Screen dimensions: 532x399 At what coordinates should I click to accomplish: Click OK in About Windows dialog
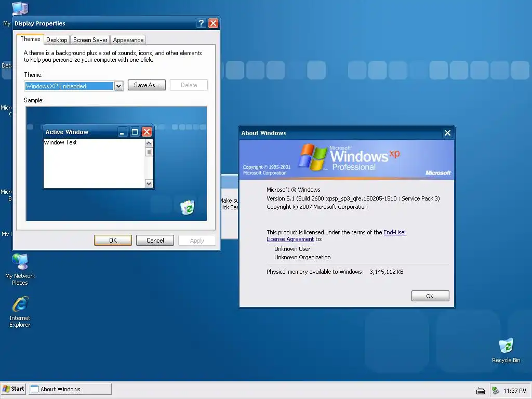coord(430,296)
